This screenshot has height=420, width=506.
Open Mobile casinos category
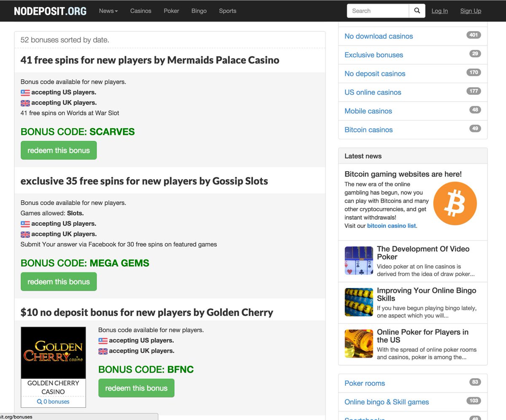[368, 111]
